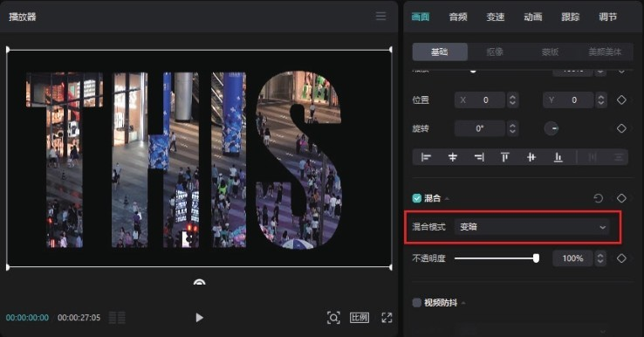Add keyframe for 不透明度 opacity
Viewport: 644px width, 337px height.
[x=621, y=258]
